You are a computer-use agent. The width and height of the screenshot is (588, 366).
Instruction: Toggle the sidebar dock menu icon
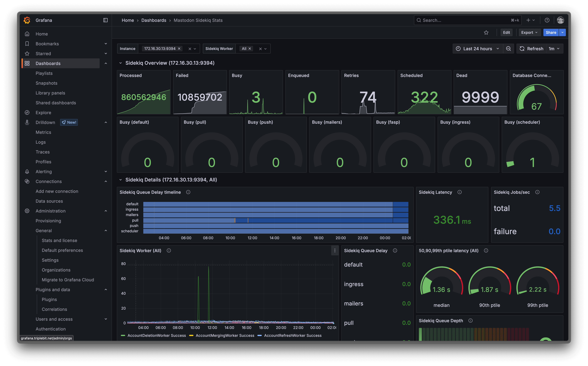coord(105,20)
